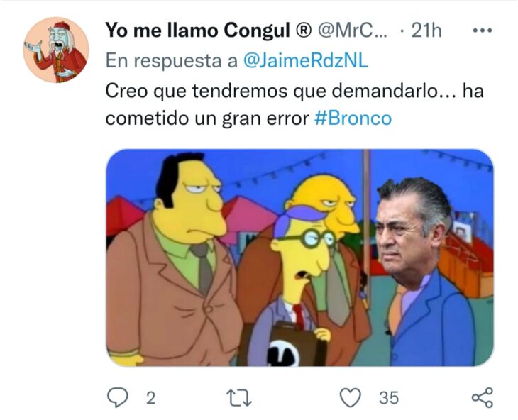Open the Congul profile avatar
The image size is (518, 420).
[x=56, y=50]
